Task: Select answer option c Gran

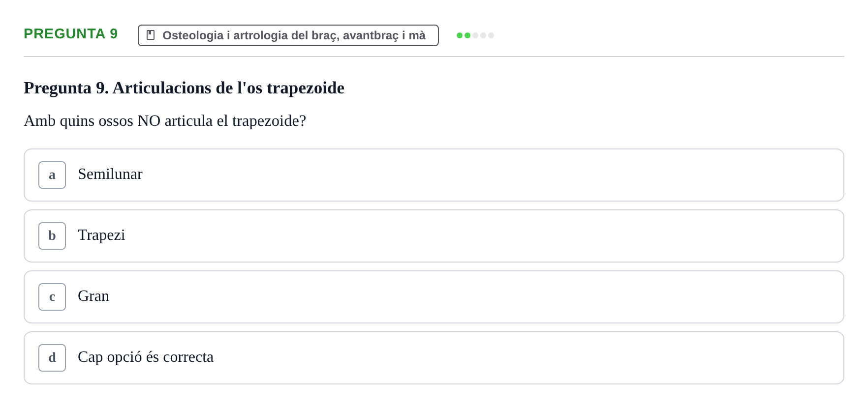Action: [434, 297]
